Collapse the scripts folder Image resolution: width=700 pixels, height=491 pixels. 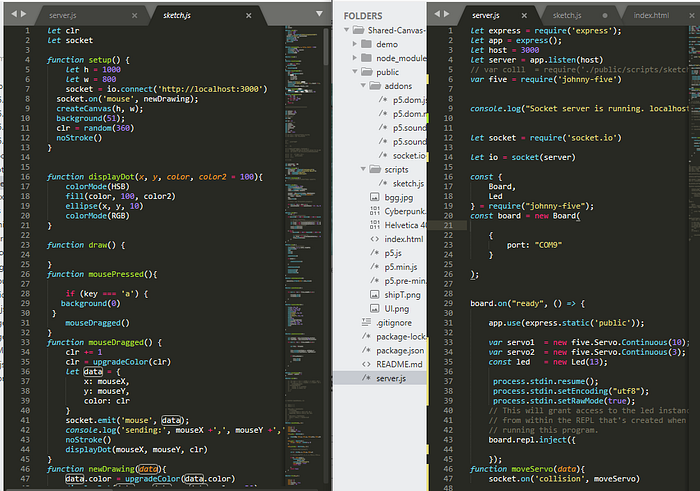pyautogui.click(x=363, y=169)
